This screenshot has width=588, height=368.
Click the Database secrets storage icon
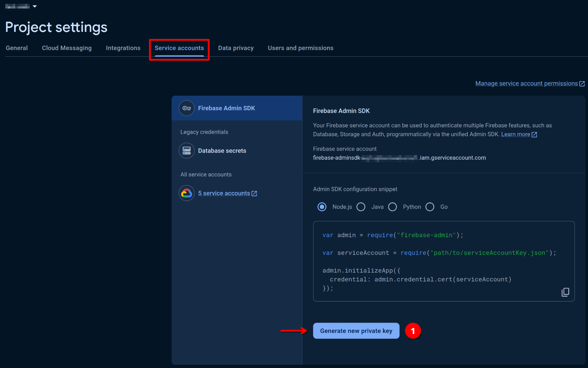click(186, 151)
